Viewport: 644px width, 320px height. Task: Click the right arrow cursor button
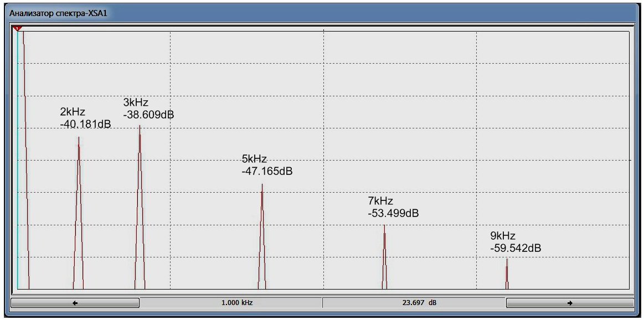pos(570,303)
